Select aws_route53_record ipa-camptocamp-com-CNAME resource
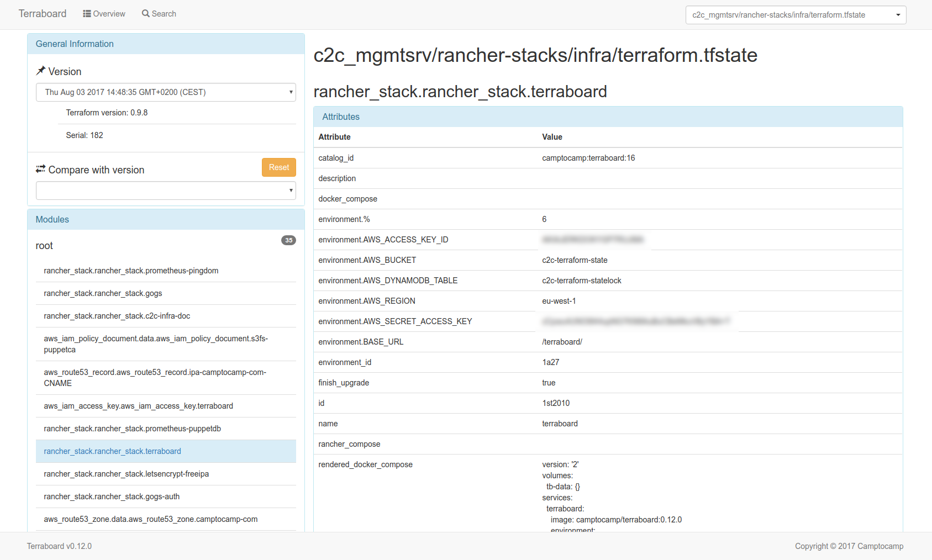 point(166,378)
